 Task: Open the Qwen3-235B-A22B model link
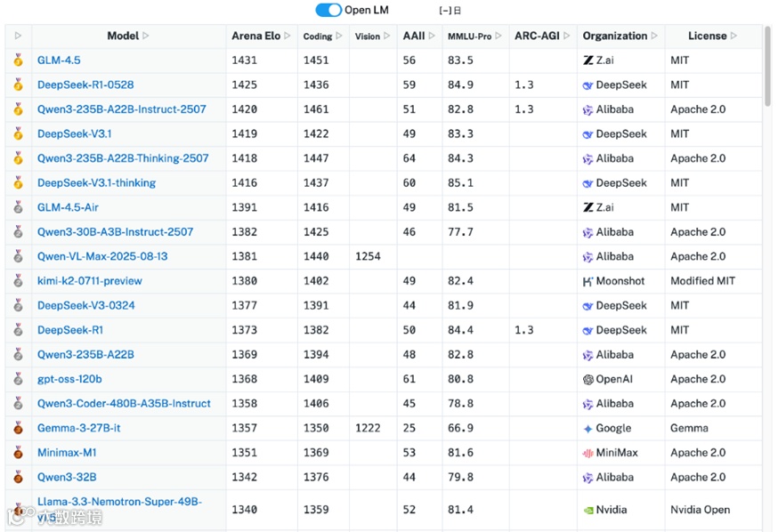(85, 354)
